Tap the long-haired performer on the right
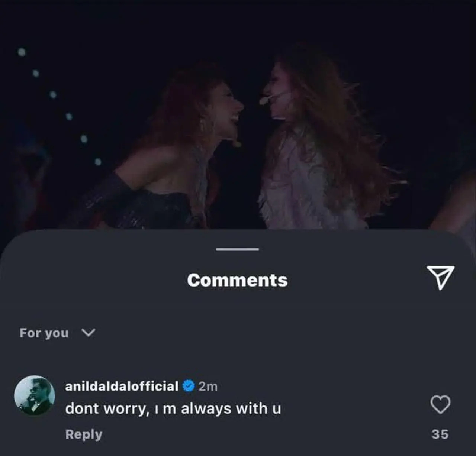The image size is (476, 456). tap(316, 149)
